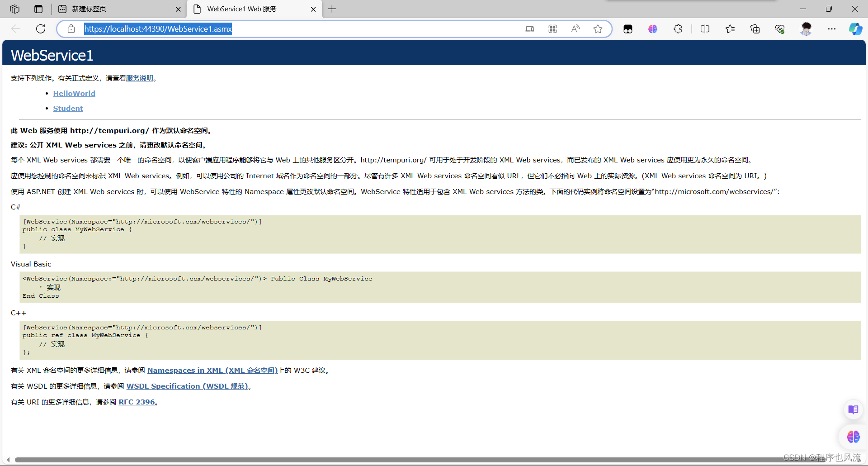Open the browser extensions puzzle icon
This screenshot has height=466, width=868.
point(678,29)
